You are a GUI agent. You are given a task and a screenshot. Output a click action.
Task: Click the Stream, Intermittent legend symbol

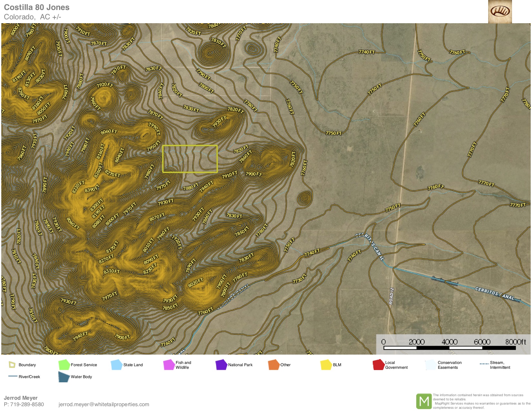click(484, 364)
